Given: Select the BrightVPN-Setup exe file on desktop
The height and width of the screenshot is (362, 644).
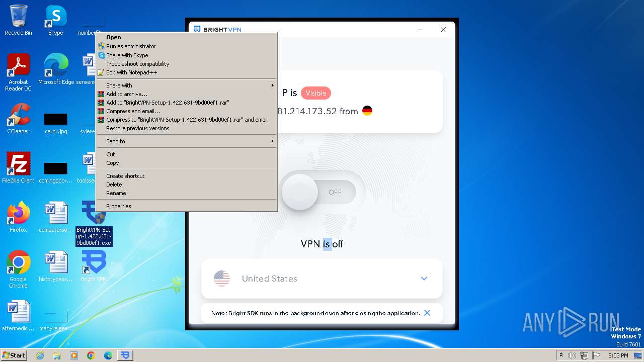Looking at the screenshot, I should point(94,224).
